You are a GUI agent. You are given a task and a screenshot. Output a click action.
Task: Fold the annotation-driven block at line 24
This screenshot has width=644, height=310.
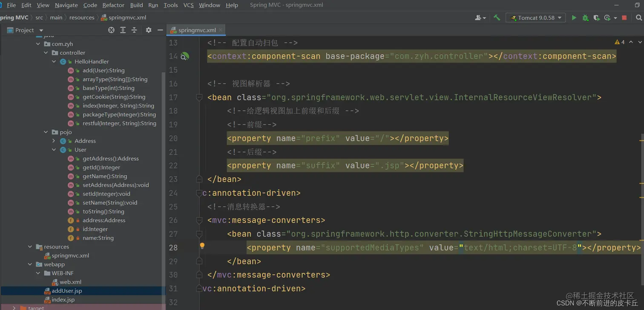pyautogui.click(x=199, y=193)
